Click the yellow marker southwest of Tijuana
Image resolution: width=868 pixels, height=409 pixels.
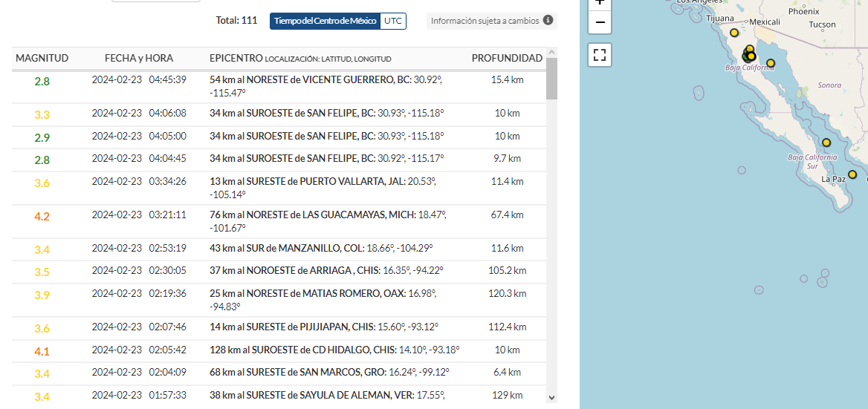(734, 33)
